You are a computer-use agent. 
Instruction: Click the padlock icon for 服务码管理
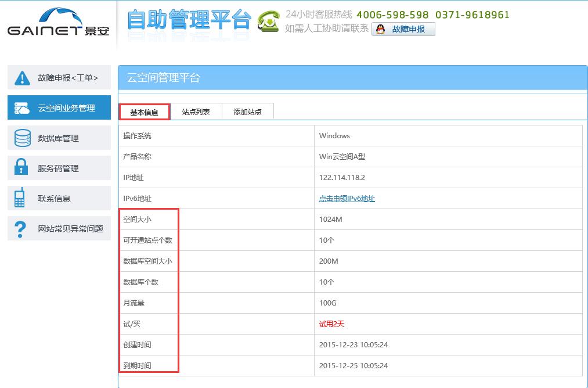(x=22, y=168)
